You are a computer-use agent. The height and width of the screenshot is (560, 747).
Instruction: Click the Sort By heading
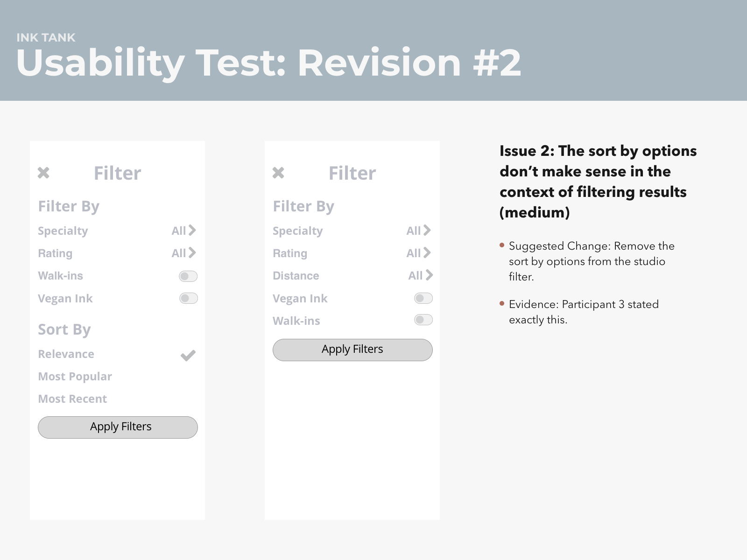64,329
